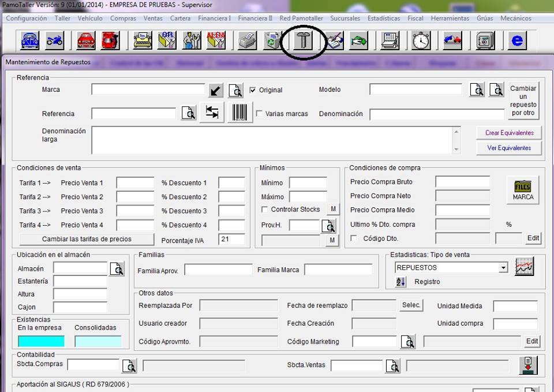This screenshot has width=554, height=392.
Task: Click the black arrow button beside Marca
Action: coord(215,91)
